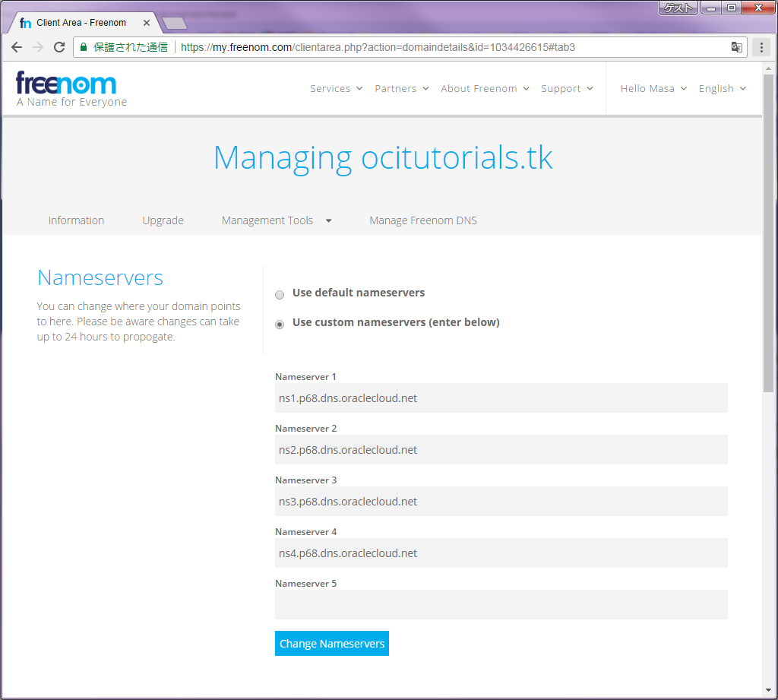The width and height of the screenshot is (778, 700).
Task: Click the empty Nameserver 5 field
Action: (x=501, y=605)
